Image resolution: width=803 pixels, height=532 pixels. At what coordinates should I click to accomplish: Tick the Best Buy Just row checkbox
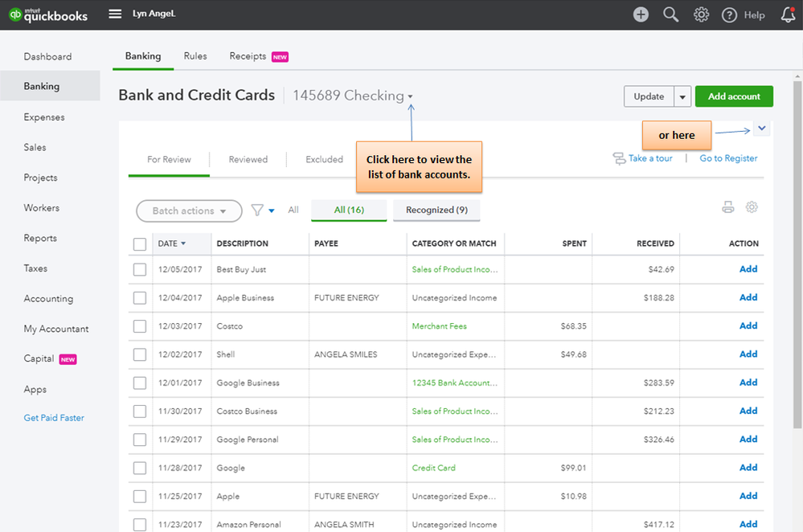point(140,269)
